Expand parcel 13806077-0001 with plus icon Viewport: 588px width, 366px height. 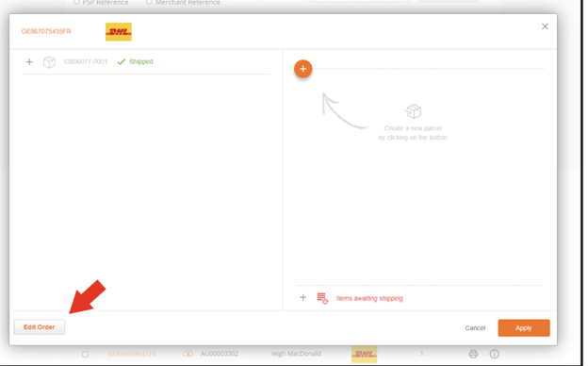(x=29, y=62)
